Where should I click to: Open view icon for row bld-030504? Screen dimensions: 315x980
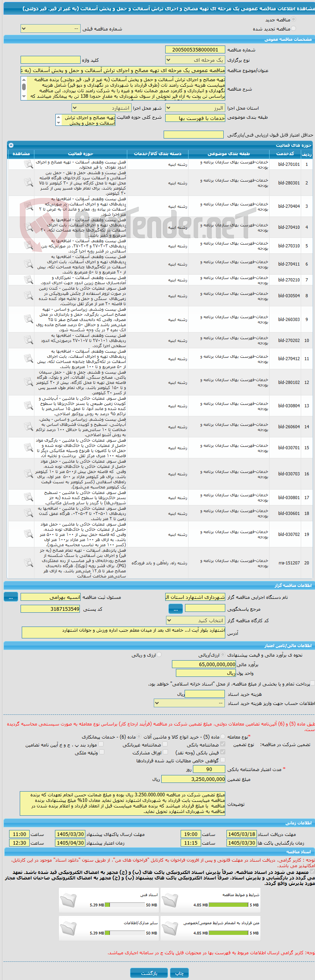point(28,296)
